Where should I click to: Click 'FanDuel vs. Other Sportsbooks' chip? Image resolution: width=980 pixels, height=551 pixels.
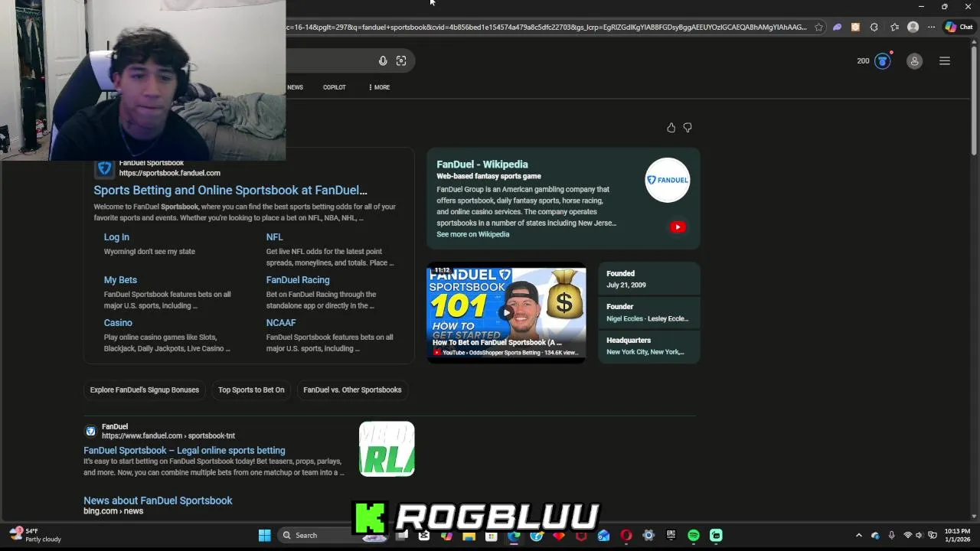click(x=352, y=390)
